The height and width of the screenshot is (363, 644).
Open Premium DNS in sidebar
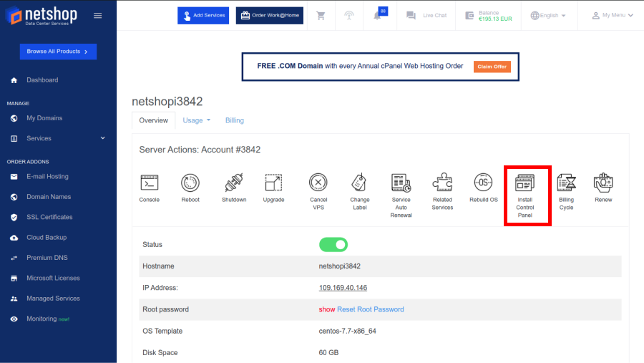point(47,258)
